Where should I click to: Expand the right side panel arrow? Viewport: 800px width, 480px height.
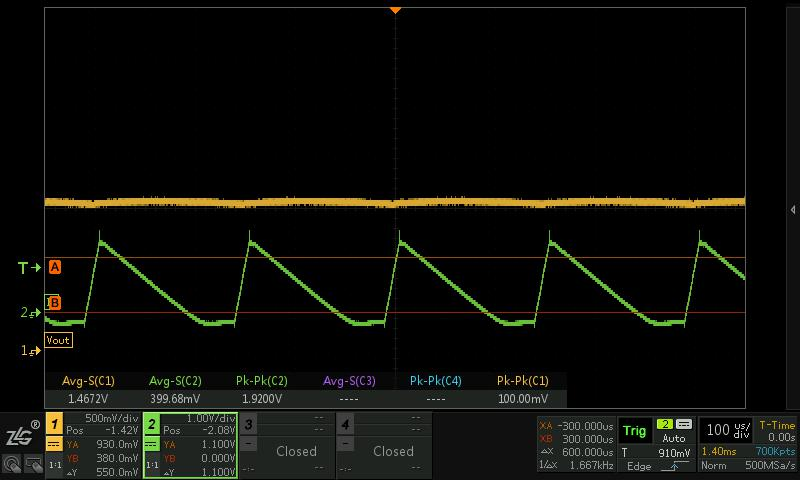pyautogui.click(x=792, y=210)
